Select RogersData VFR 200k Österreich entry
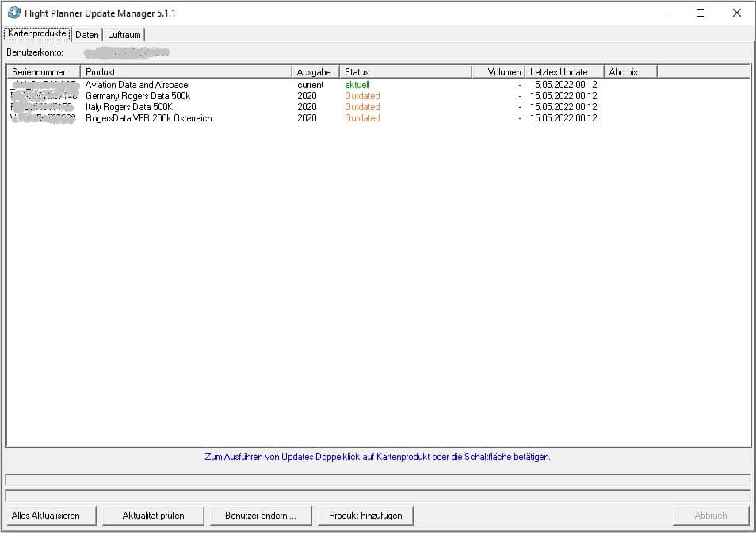Screen dimensions: 756x533 pos(148,118)
